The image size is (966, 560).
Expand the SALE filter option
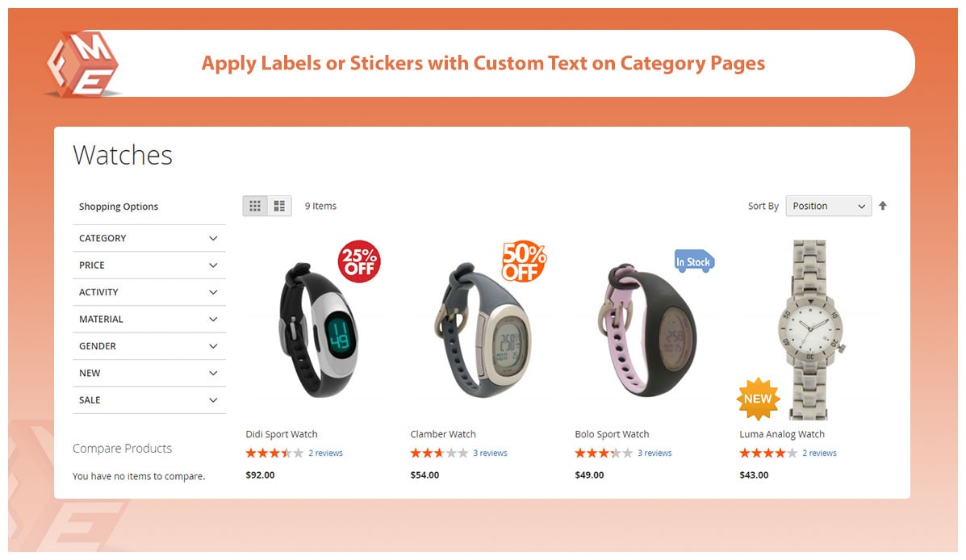[x=149, y=399]
